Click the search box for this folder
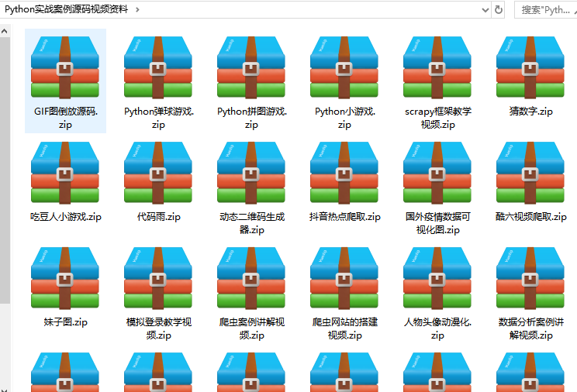Image resolution: width=577 pixels, height=392 pixels. click(x=546, y=10)
